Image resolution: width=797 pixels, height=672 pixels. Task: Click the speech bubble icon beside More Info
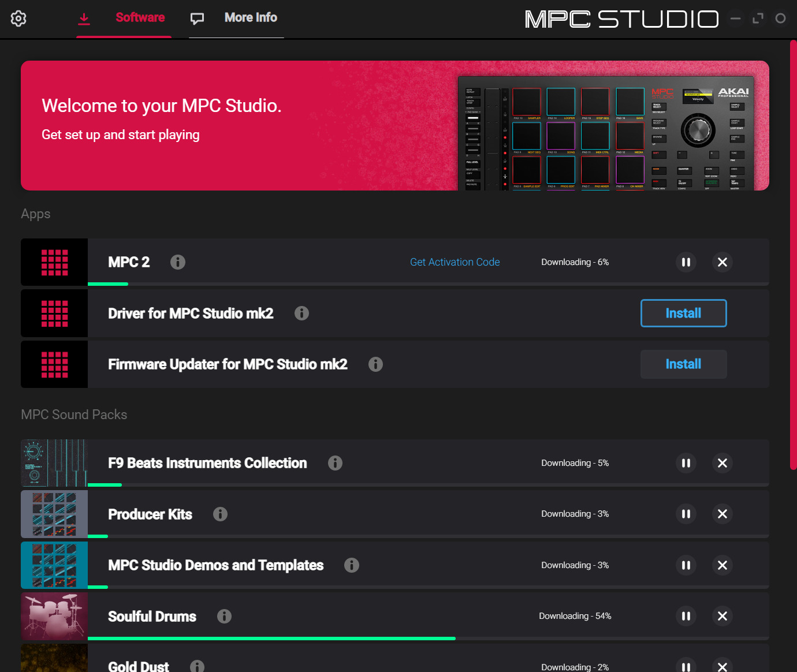[197, 18]
